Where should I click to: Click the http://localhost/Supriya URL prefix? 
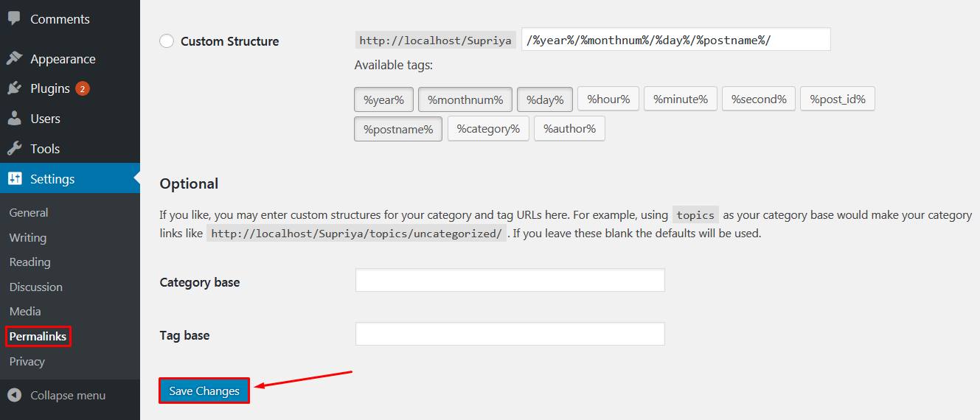[x=436, y=41]
